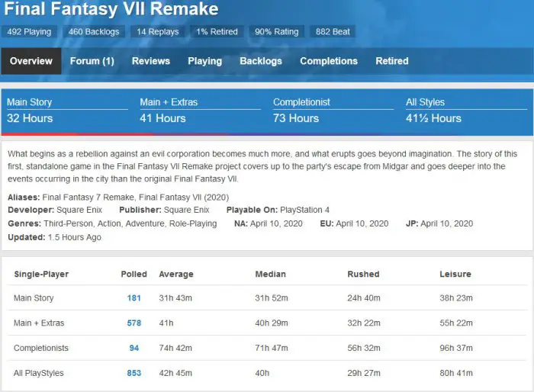Click the EU release date April 10, 2020
The image size is (534, 392).
[x=362, y=223]
